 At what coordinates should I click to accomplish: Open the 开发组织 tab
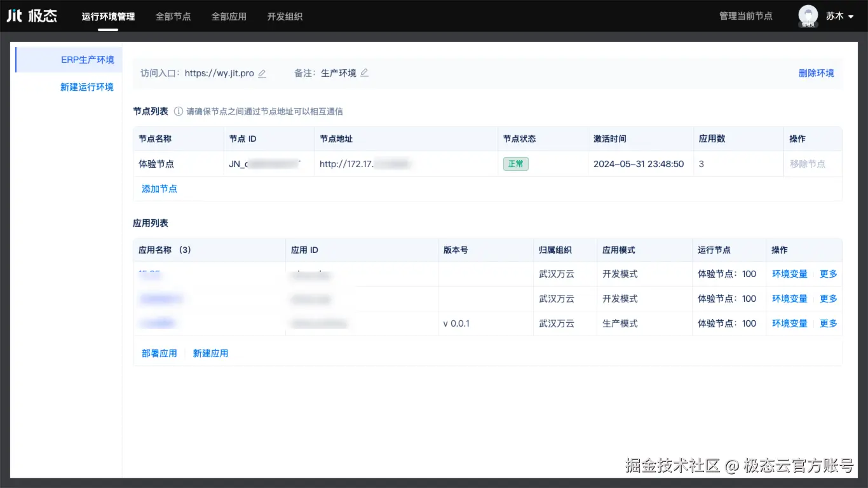285,17
